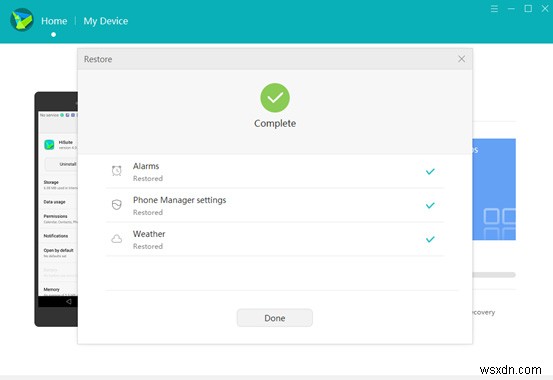Click Notifications on phone preview
This screenshot has width=553, height=380.
(x=56, y=236)
